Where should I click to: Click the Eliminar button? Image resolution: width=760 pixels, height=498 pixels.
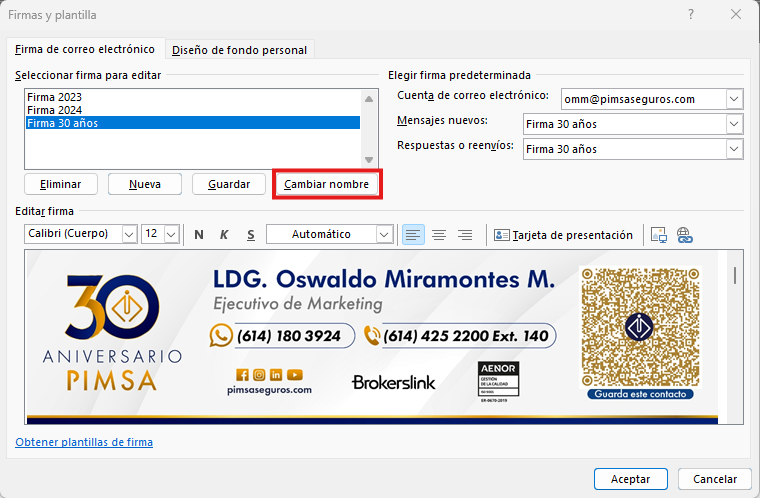tap(61, 184)
